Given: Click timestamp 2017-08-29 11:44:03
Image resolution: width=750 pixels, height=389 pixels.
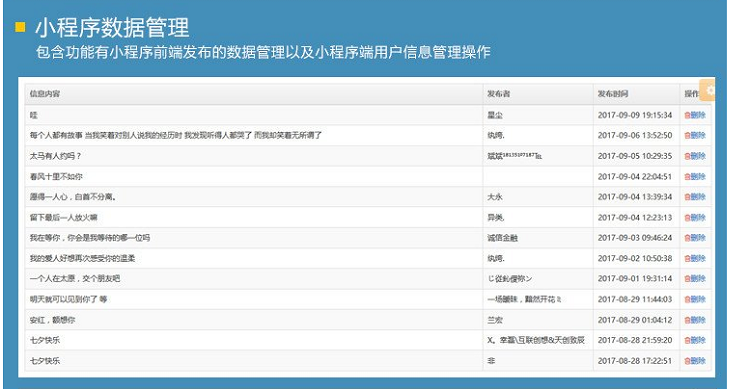Looking at the screenshot, I should (x=635, y=300).
